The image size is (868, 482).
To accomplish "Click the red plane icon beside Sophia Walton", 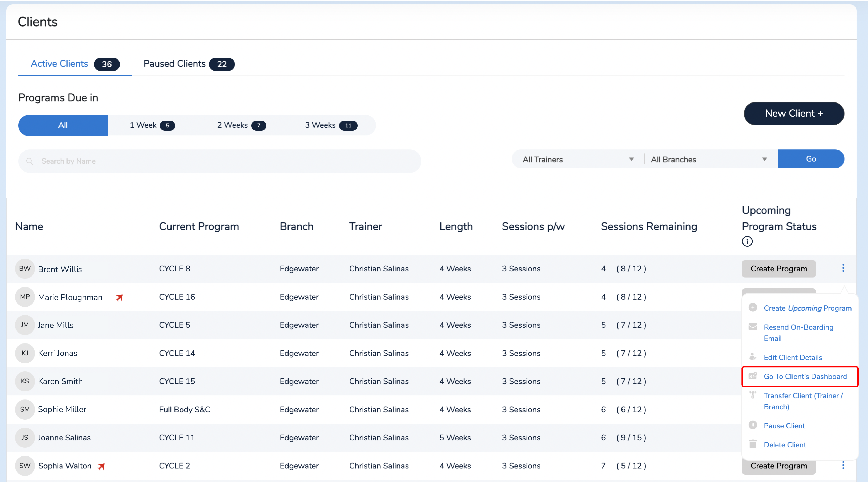I will click(x=101, y=466).
